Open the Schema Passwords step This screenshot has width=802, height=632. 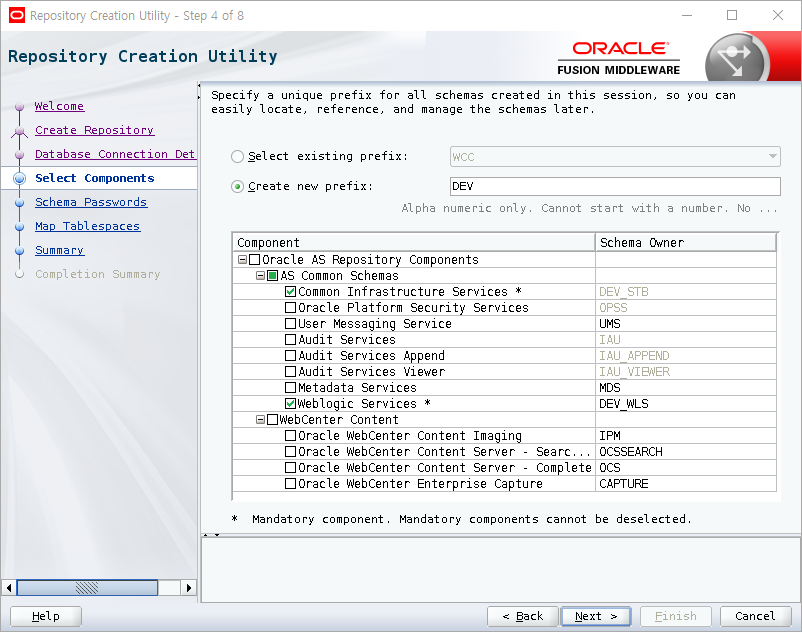click(x=91, y=202)
